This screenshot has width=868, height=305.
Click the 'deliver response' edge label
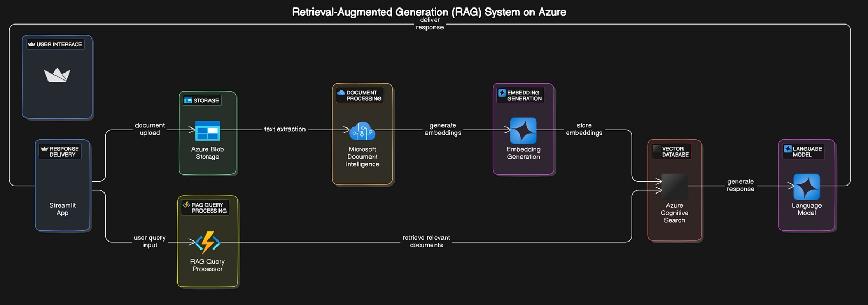(430, 23)
